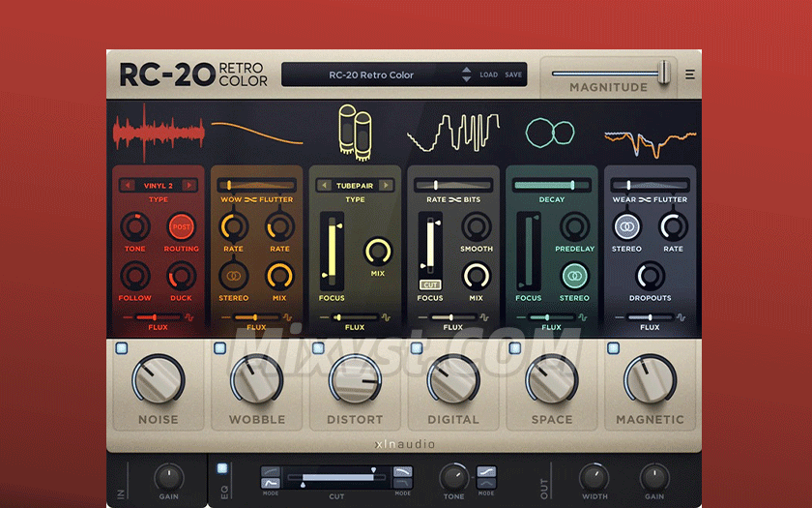The image size is (812, 508).
Task: Step to previous preset with up arrow
Action: coord(467,70)
